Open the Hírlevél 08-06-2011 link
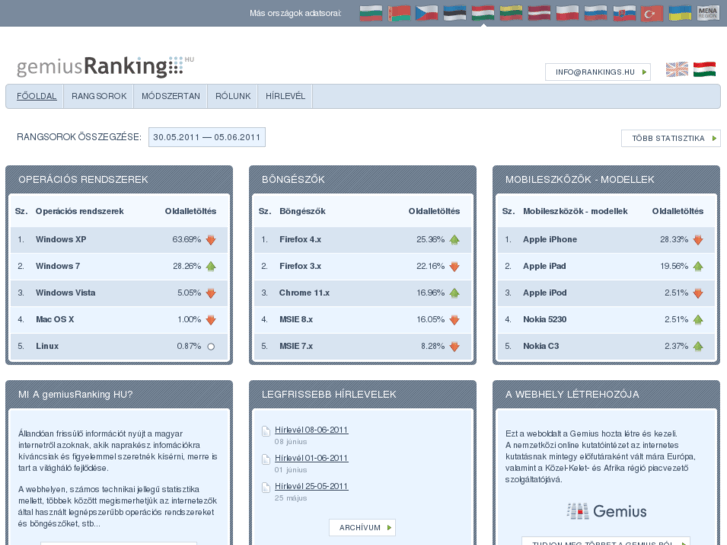The width and height of the screenshot is (727, 545). pos(311,430)
